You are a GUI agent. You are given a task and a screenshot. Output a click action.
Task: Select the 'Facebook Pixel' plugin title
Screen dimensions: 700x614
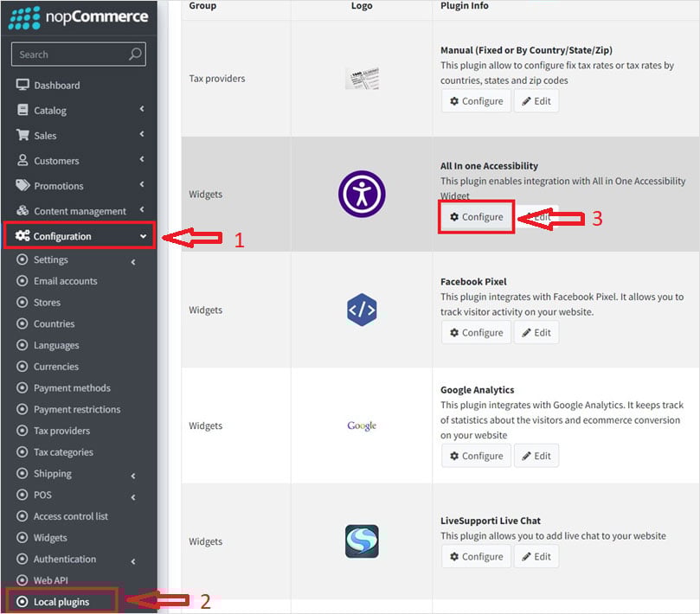(x=473, y=282)
